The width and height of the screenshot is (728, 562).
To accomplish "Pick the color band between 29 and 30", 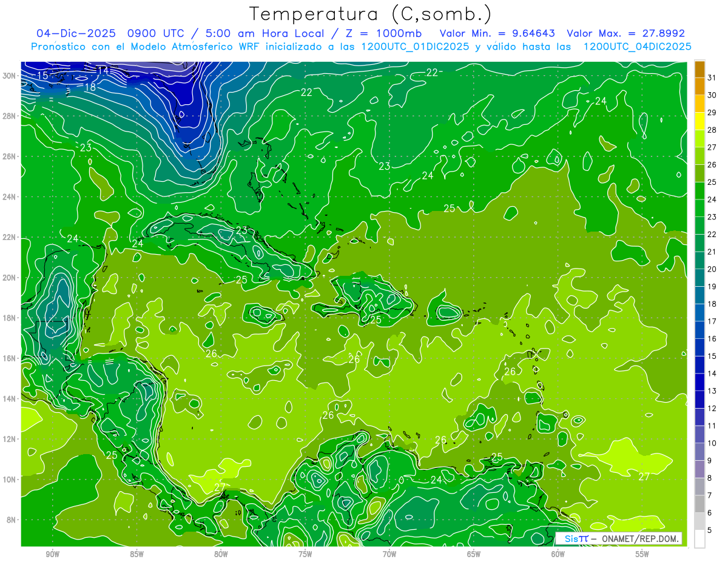I will (699, 104).
